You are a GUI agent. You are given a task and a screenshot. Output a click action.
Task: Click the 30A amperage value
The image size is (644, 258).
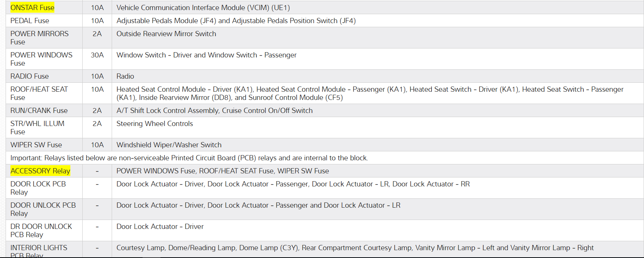97,55
